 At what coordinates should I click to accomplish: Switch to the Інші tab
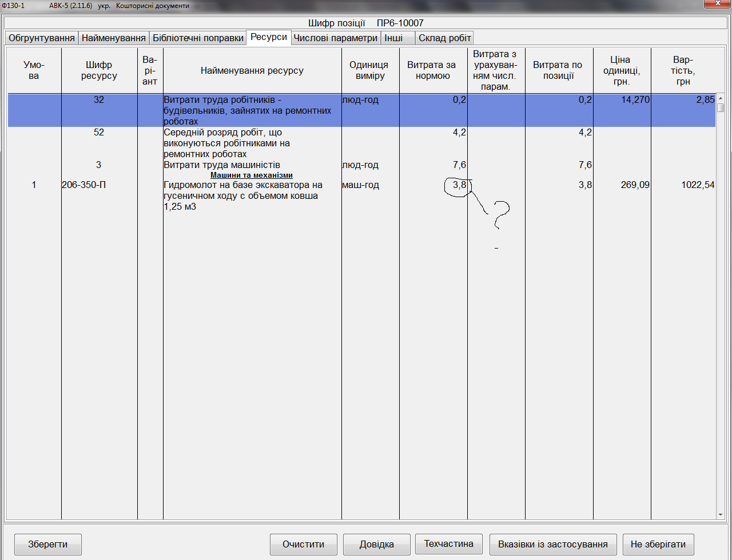393,38
